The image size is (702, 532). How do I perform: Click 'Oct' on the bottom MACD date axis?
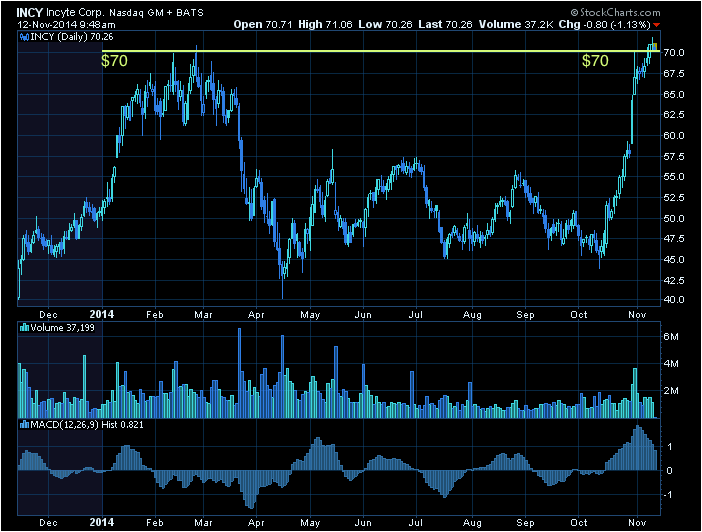[578, 523]
